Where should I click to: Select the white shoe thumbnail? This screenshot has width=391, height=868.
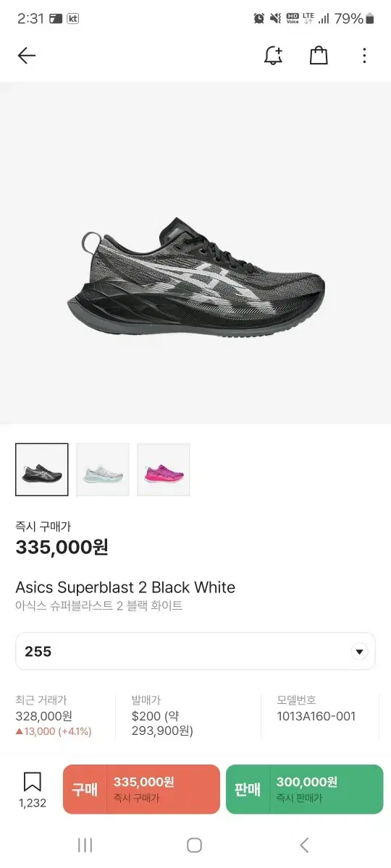pos(103,469)
